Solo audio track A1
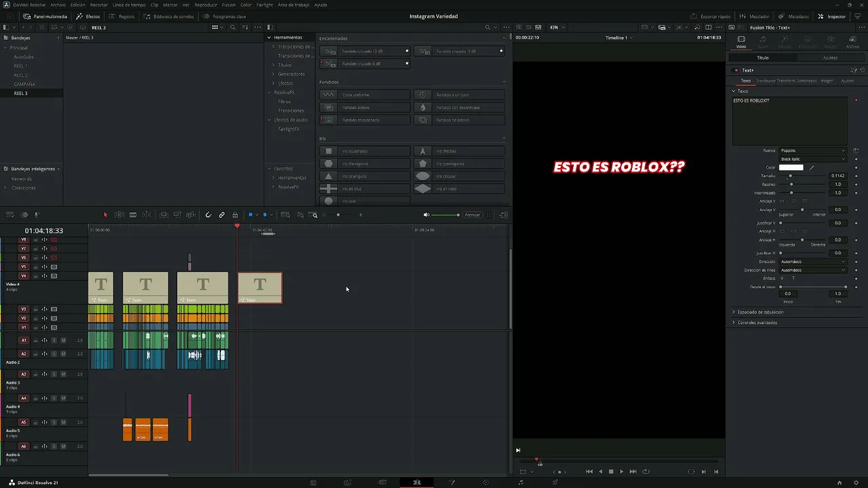 [x=54, y=340]
